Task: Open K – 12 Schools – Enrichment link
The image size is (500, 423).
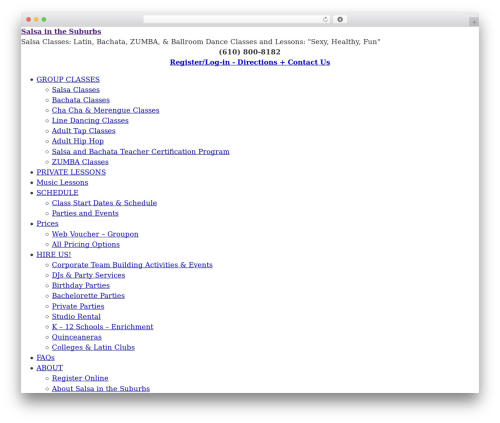Action: point(102,327)
